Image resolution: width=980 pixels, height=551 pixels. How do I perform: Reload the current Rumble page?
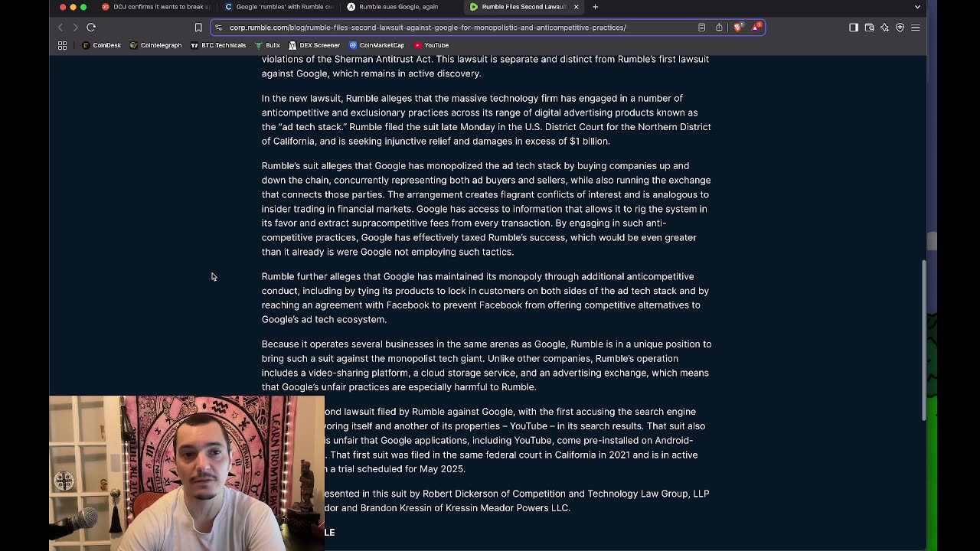[91, 28]
